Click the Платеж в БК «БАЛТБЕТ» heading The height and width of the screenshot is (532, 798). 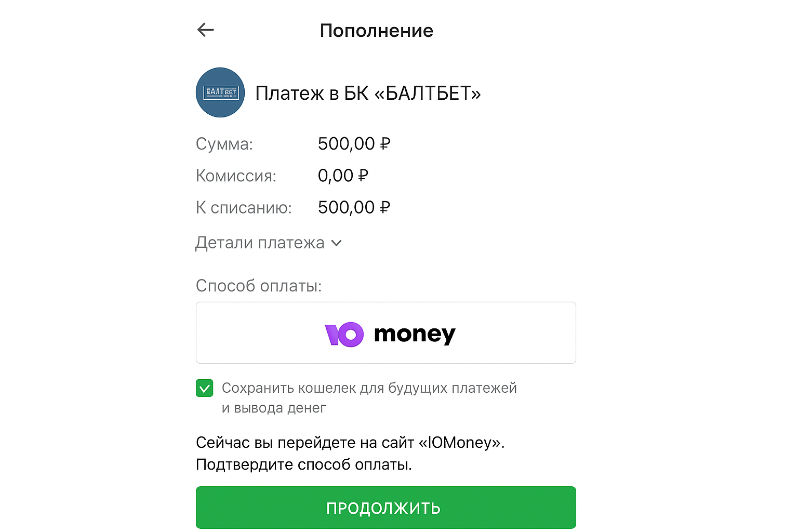tap(368, 94)
